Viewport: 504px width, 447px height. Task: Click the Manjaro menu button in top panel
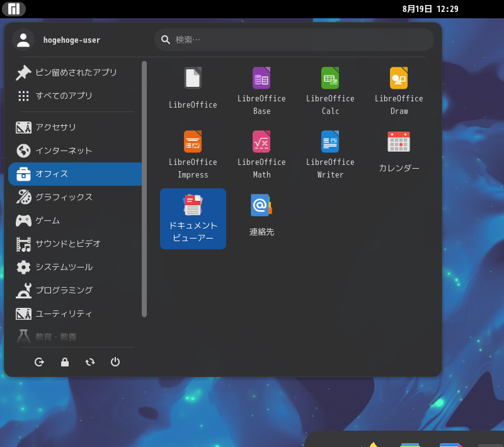[x=14, y=9]
